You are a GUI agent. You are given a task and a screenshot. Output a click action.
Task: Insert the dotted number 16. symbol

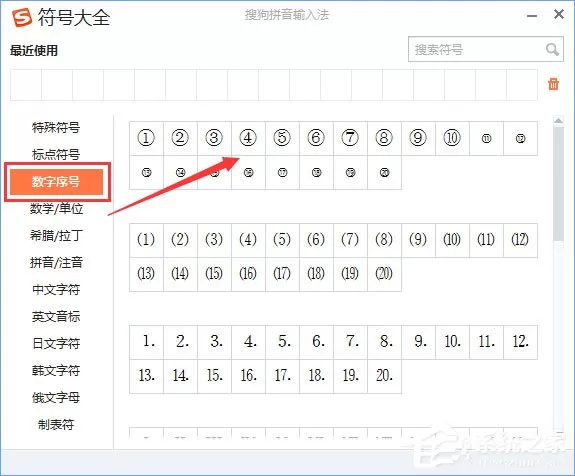click(x=248, y=376)
